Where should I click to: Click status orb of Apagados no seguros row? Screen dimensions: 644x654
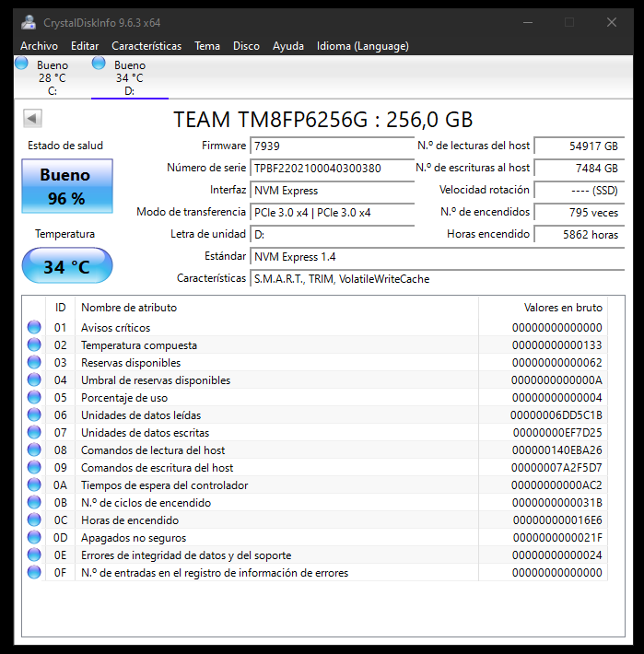[x=34, y=538]
